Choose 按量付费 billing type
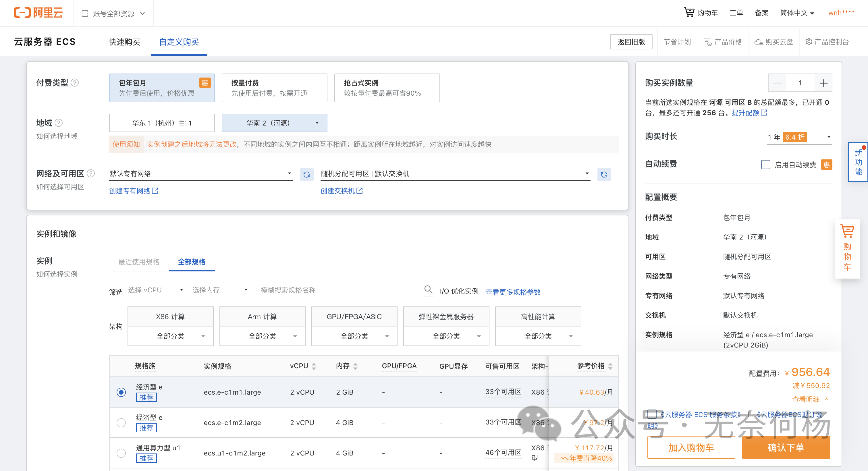 [x=274, y=88]
